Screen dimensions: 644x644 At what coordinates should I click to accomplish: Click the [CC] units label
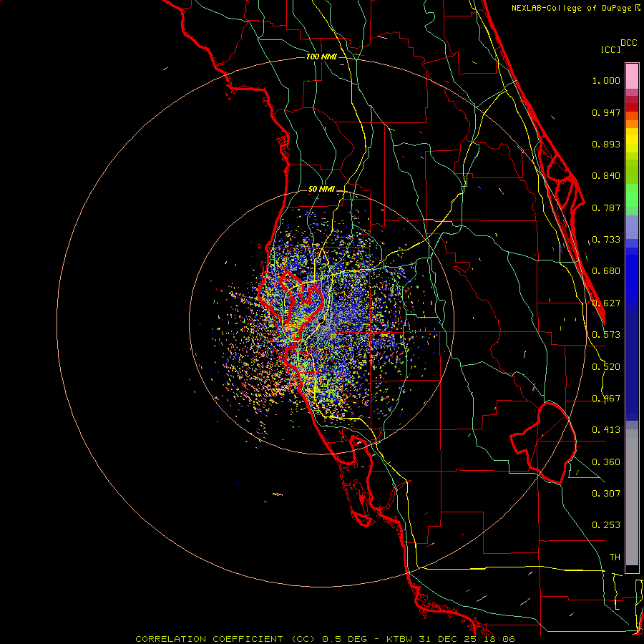[610, 49]
